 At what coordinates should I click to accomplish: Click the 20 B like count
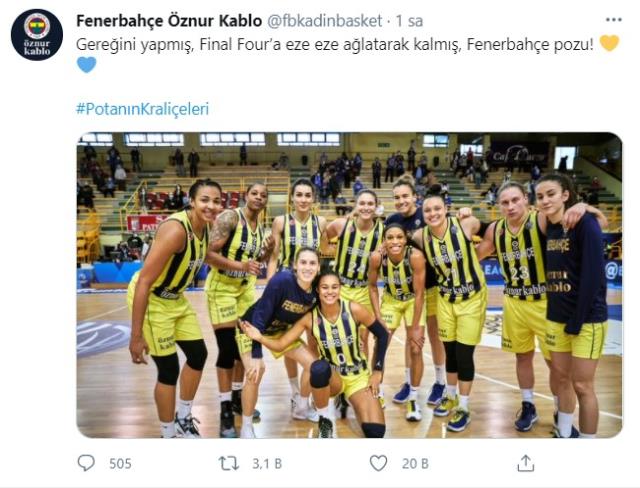pos(415,464)
